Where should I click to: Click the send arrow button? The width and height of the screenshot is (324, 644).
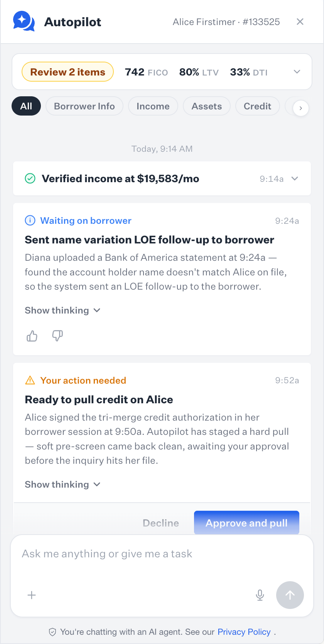pos(290,595)
